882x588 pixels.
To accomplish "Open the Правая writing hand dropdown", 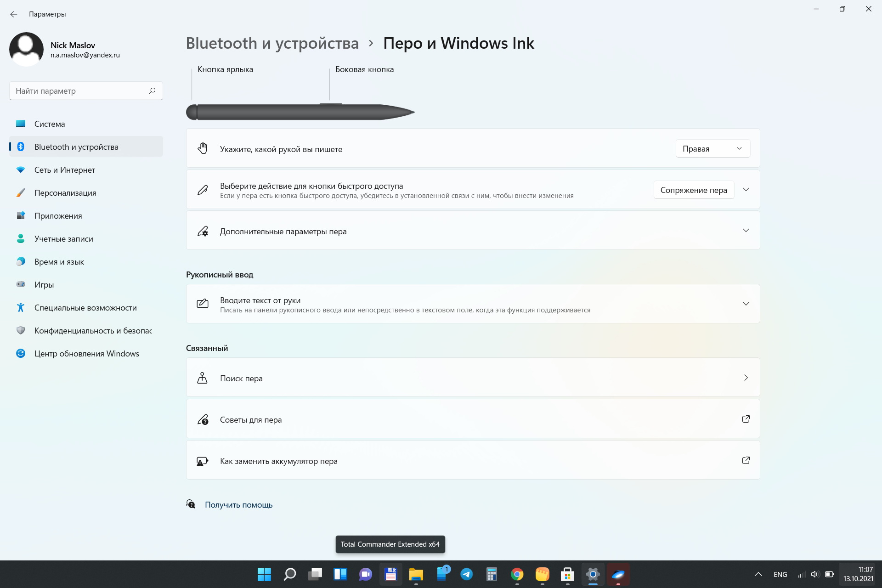I will coord(712,148).
